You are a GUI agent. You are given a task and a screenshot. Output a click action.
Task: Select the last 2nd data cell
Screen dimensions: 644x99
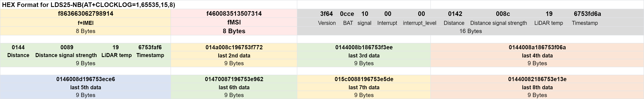point(234,55)
